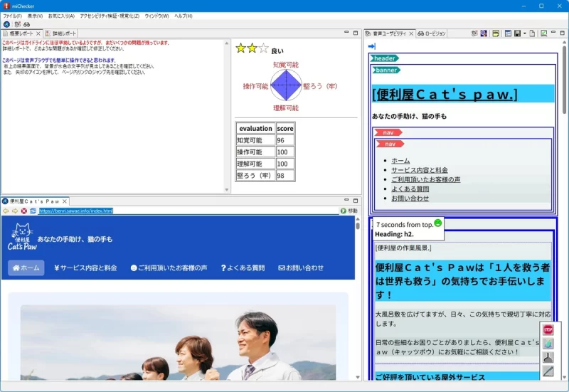Open the お気に入り(A) menu
The image size is (569, 392).
61,16
